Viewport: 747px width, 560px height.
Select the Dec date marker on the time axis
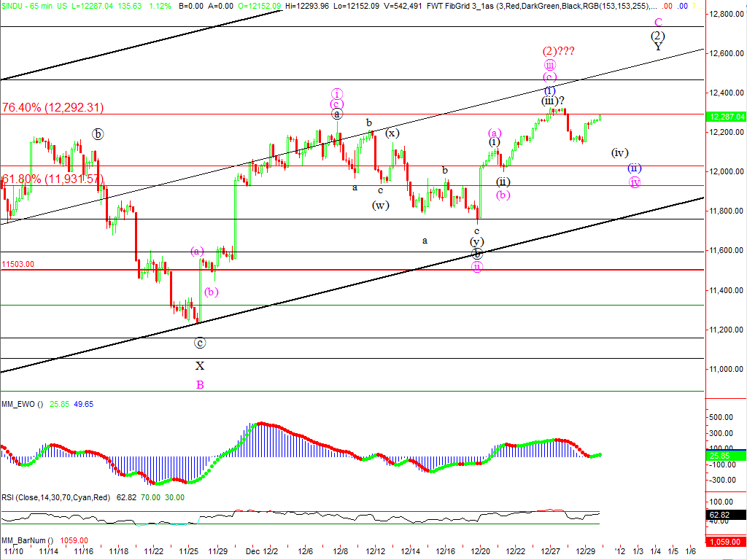(252, 552)
